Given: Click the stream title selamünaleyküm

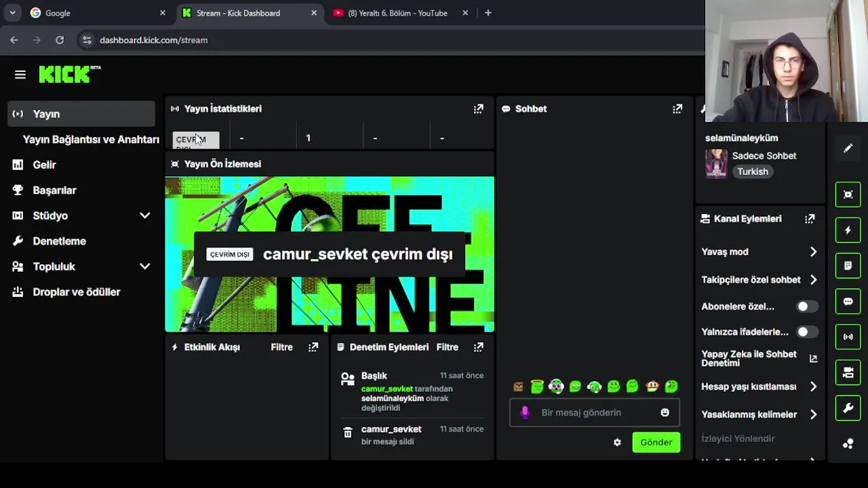Looking at the screenshot, I should (742, 138).
